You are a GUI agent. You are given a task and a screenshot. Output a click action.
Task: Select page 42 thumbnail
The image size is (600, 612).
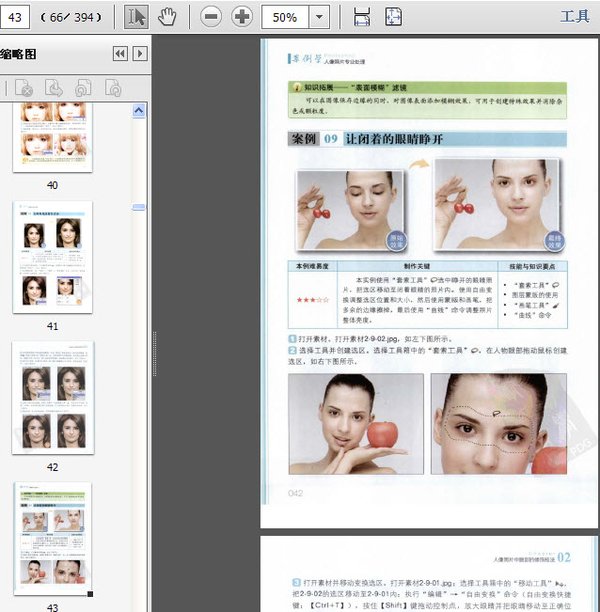tap(52, 399)
